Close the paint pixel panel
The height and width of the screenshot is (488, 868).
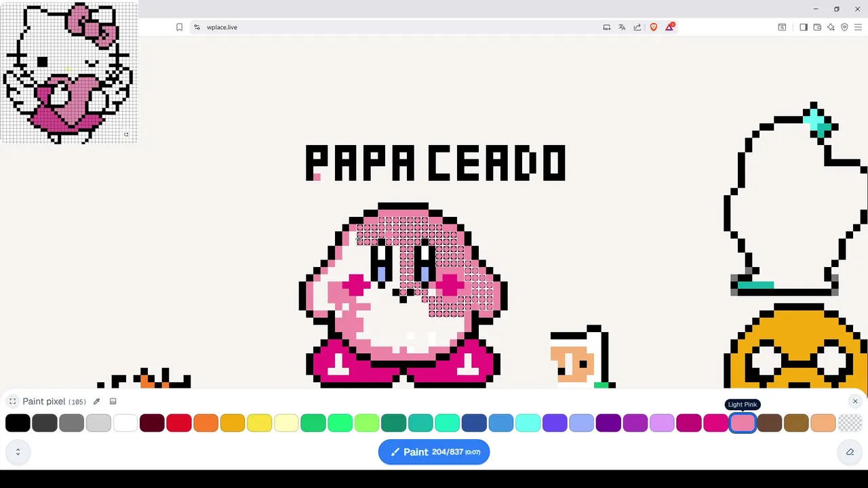click(x=855, y=401)
